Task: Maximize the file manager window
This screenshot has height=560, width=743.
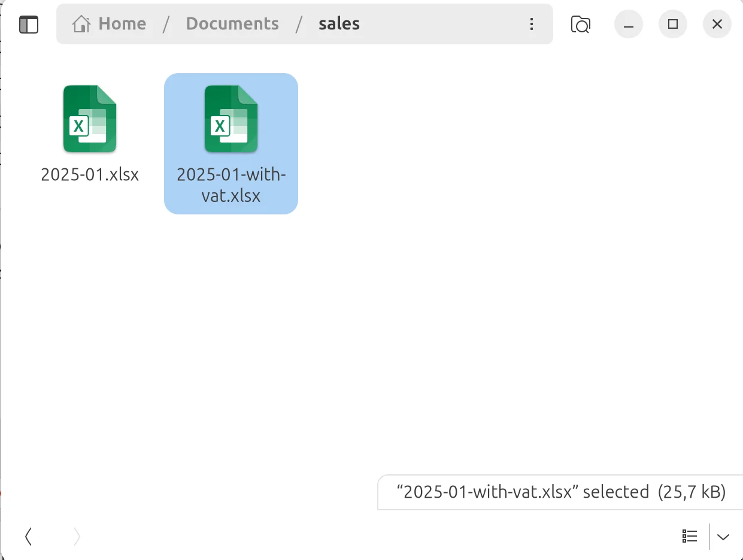Action: pos(673,25)
